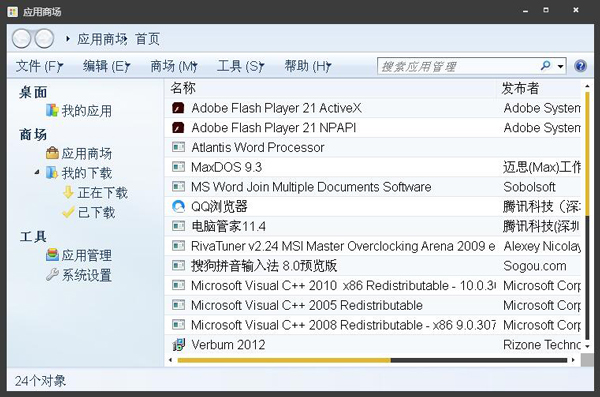Open 系统设置 in the sidebar
Screen dimensions: 600x397
coord(86,275)
